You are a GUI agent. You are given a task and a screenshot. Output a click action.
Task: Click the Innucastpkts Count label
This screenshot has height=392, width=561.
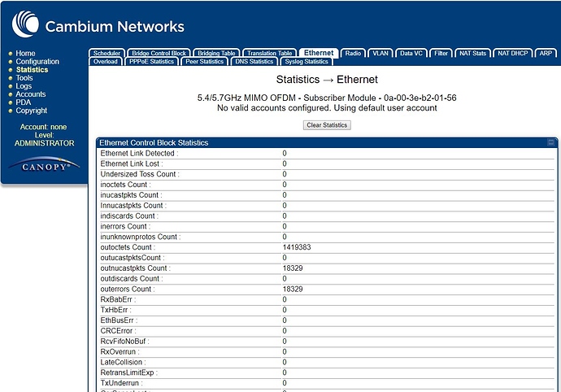point(133,206)
